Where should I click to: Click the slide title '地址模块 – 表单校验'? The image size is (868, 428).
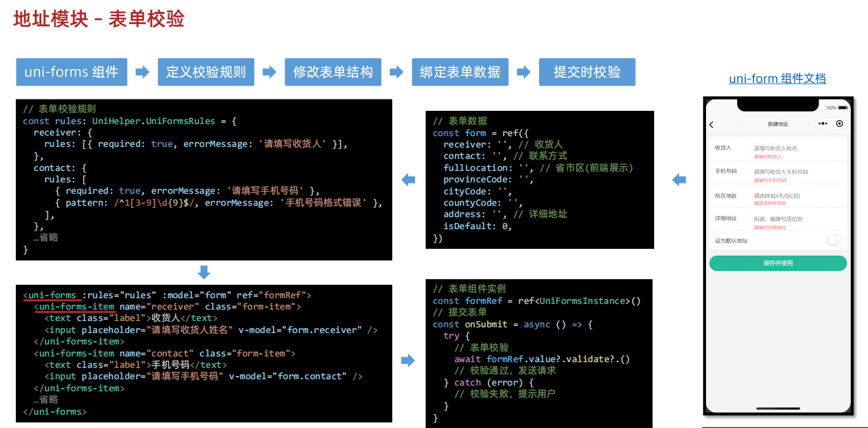point(99,19)
